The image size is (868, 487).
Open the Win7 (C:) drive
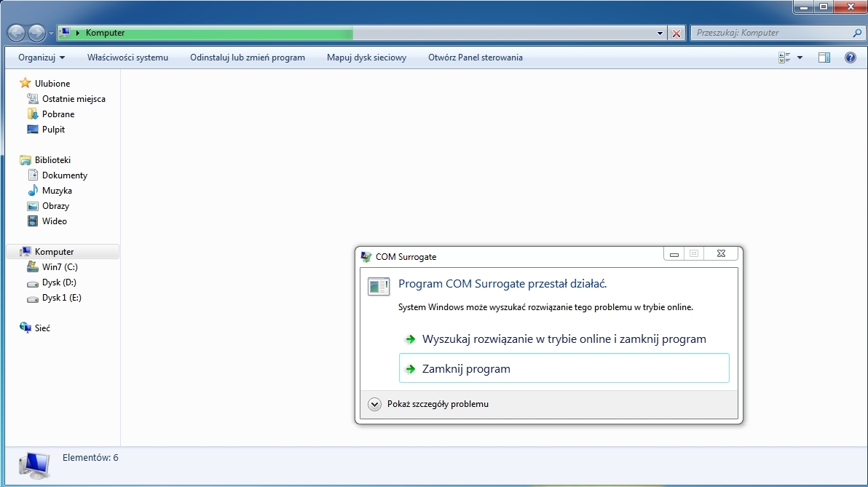coord(60,266)
